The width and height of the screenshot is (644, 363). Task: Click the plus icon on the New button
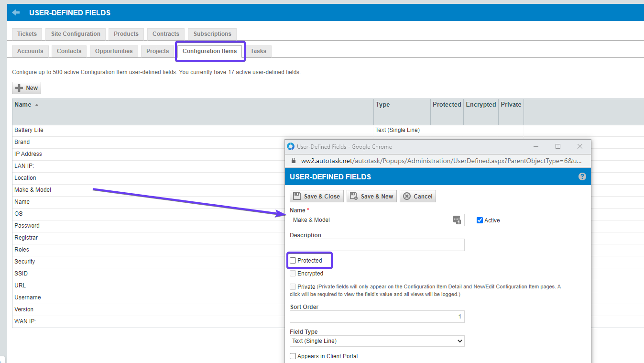coord(20,88)
